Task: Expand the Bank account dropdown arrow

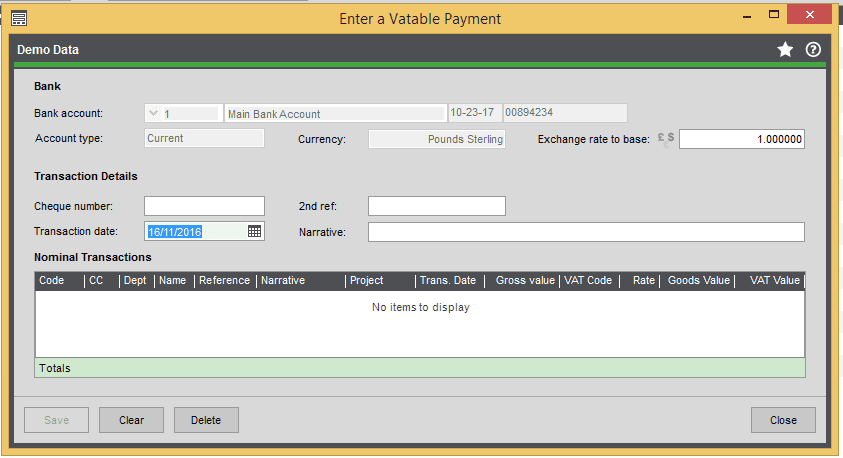Action: (153, 113)
